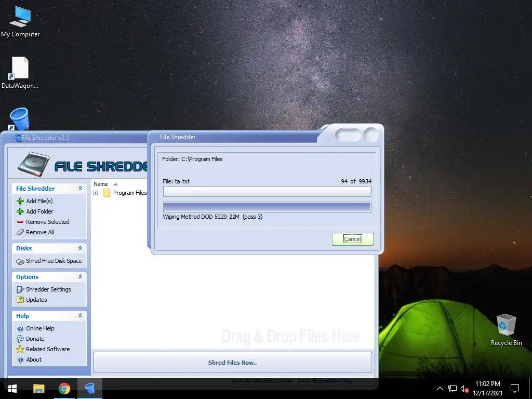Click the red minus icon for Remove Selected
This screenshot has height=399, width=532.
(20, 222)
